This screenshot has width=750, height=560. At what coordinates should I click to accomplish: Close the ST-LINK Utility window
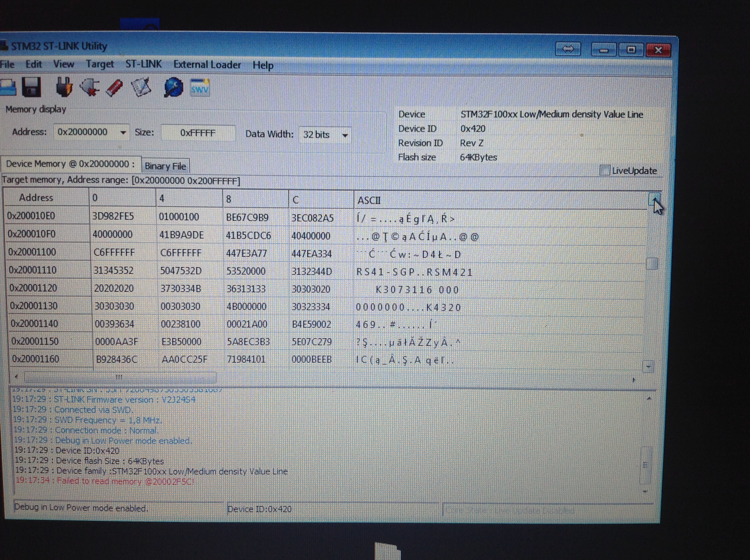click(x=658, y=50)
